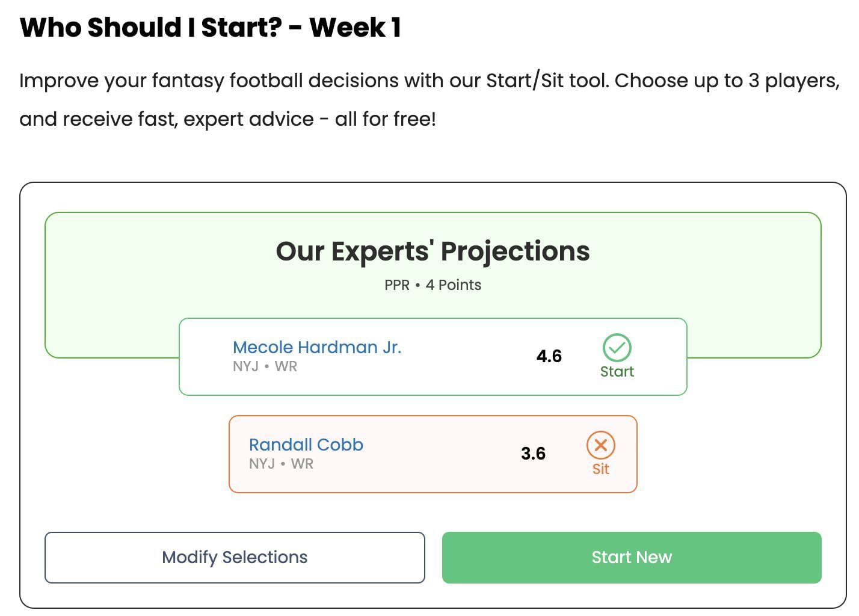Click the Our Experts' Projections heading
The height and width of the screenshot is (616, 859).
point(433,251)
